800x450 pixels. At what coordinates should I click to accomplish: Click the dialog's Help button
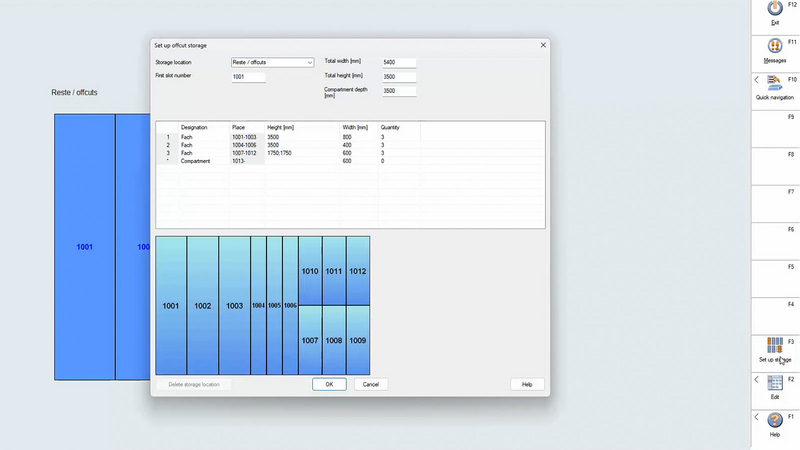(527, 384)
